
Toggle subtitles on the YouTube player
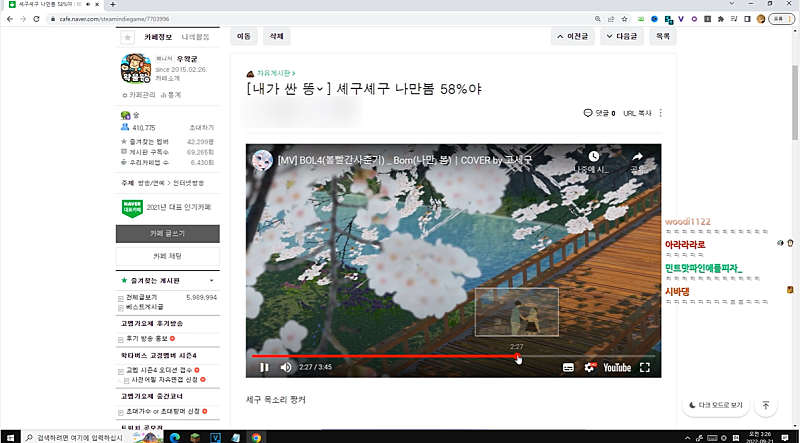pyautogui.click(x=568, y=367)
